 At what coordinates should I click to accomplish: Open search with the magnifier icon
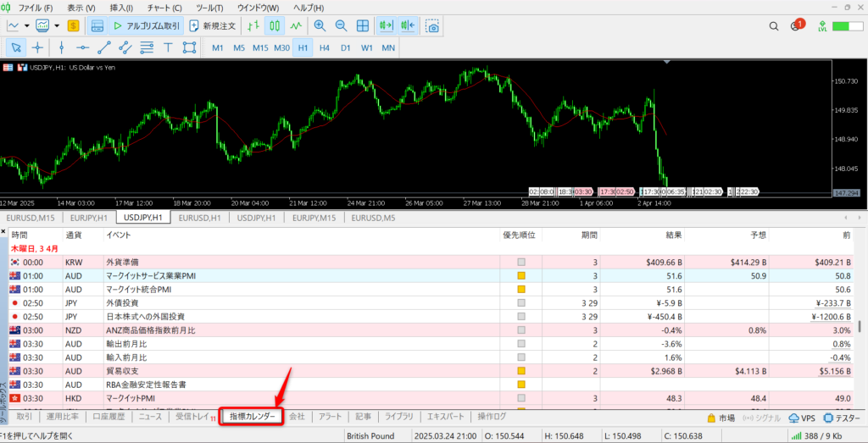775,26
